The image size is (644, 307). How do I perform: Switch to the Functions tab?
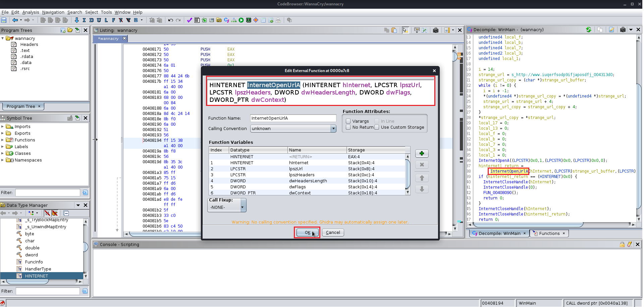coord(549,234)
